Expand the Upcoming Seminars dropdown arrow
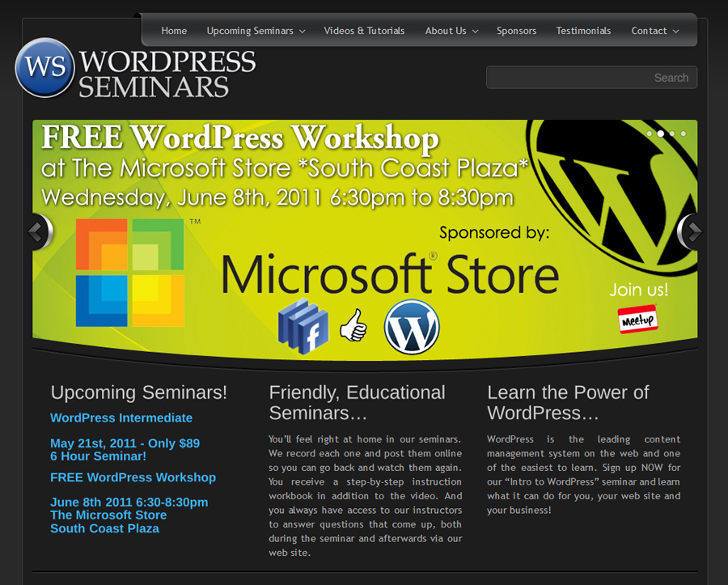The width and height of the screenshot is (728, 585). [x=303, y=32]
